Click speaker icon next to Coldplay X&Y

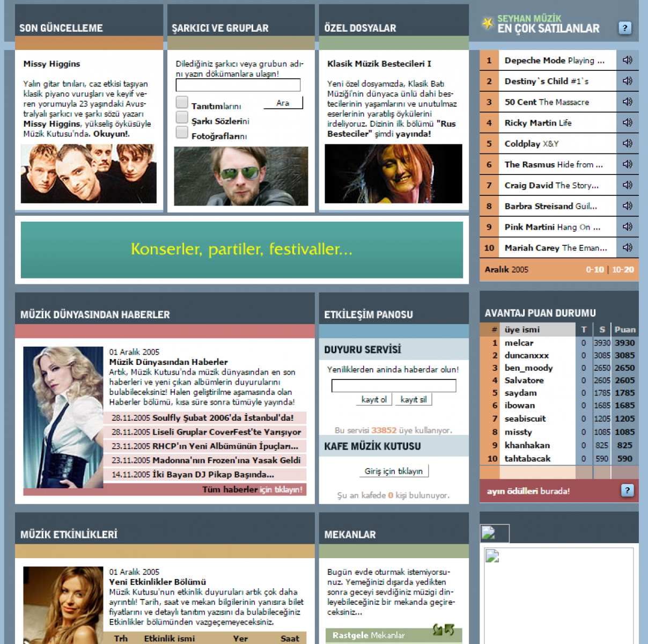627,143
